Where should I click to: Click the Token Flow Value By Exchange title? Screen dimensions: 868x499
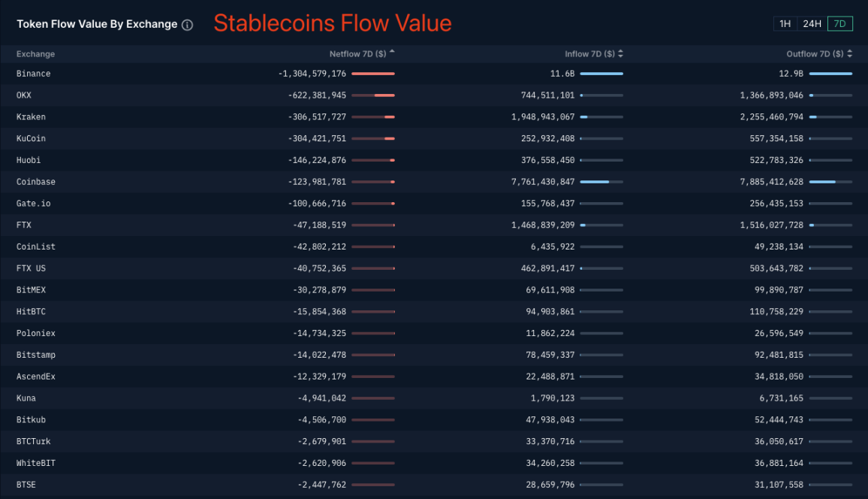click(97, 24)
